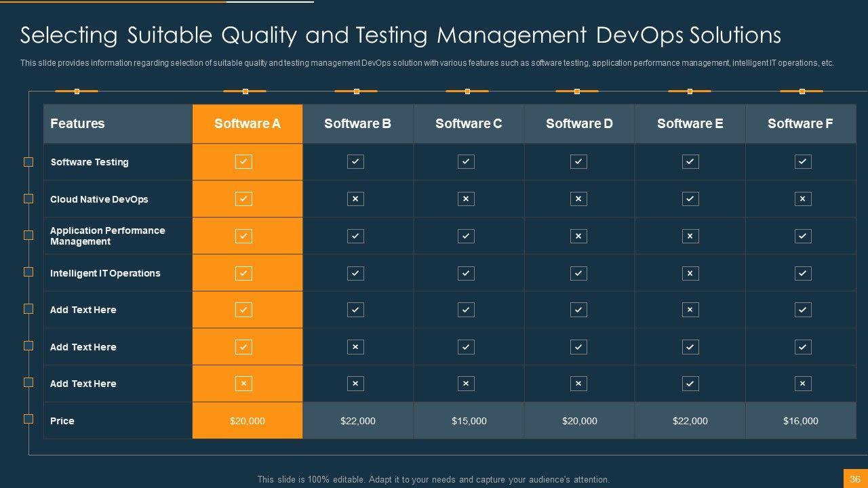868x488 pixels.
Task: Click orange slider marker above Software B column
Action: [x=356, y=91]
